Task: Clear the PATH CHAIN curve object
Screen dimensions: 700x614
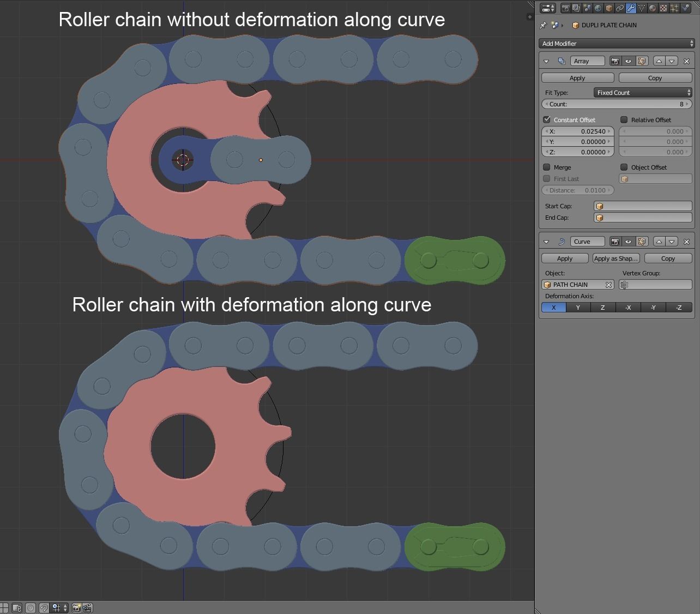Action: point(608,285)
